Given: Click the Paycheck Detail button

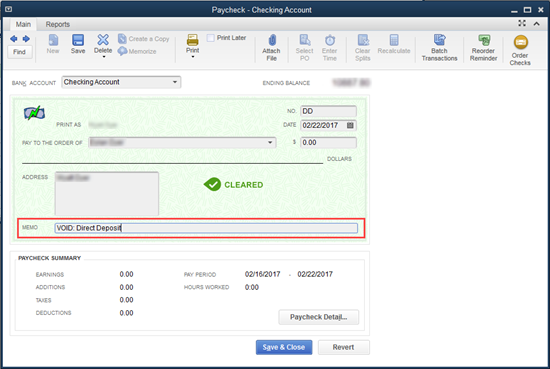Looking at the screenshot, I should pyautogui.click(x=319, y=317).
